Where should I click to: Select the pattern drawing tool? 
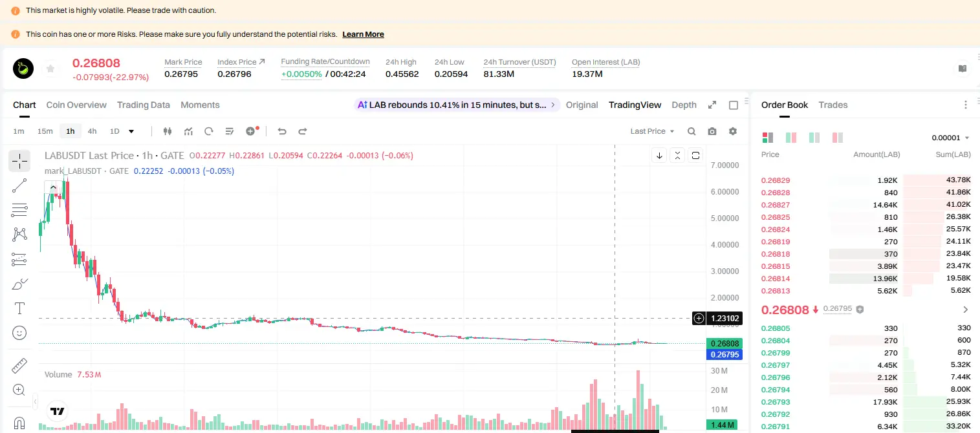coord(19,235)
